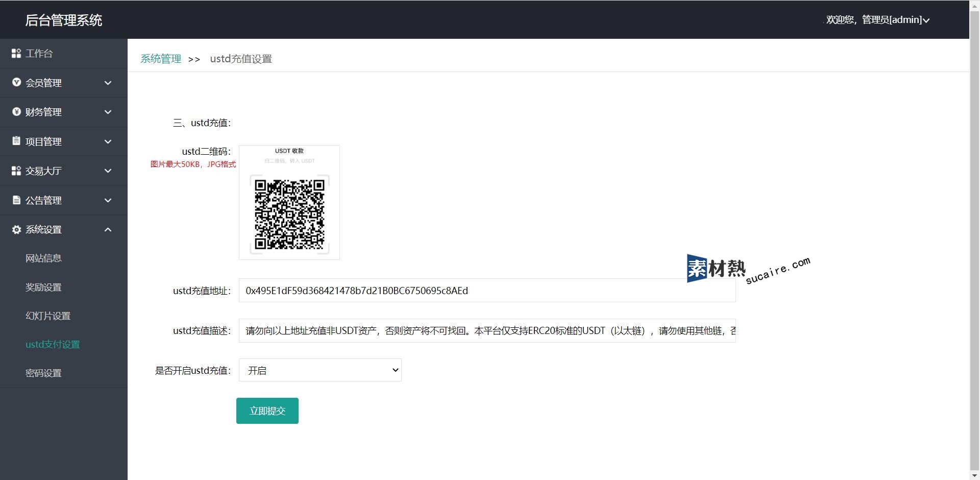Click the scrollbar down arrow

click(975, 475)
